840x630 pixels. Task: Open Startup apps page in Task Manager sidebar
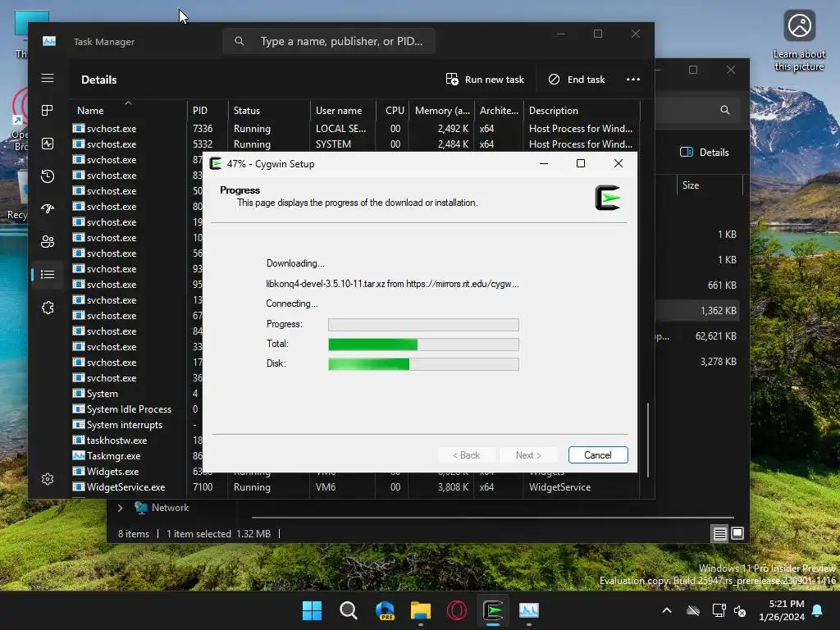coord(48,209)
